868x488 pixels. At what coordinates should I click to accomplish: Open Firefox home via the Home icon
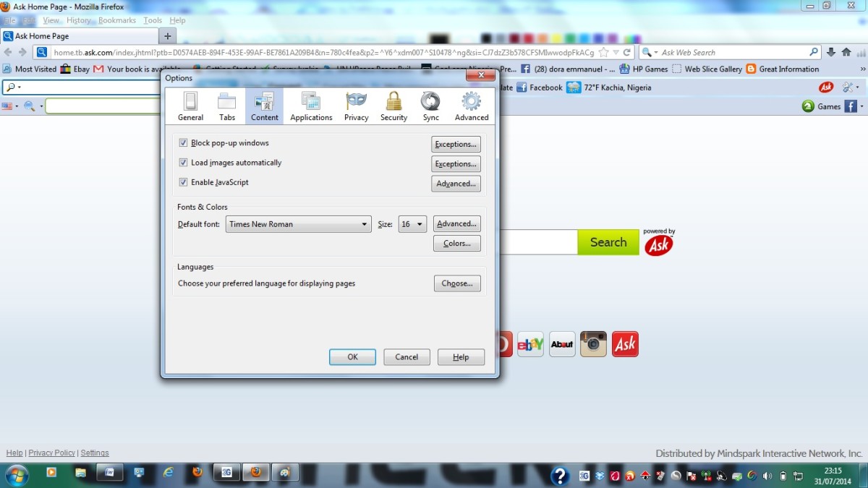(846, 52)
